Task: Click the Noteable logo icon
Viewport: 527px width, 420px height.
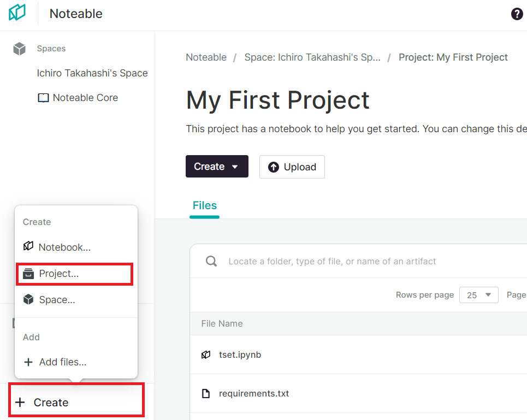Action: 17,13
